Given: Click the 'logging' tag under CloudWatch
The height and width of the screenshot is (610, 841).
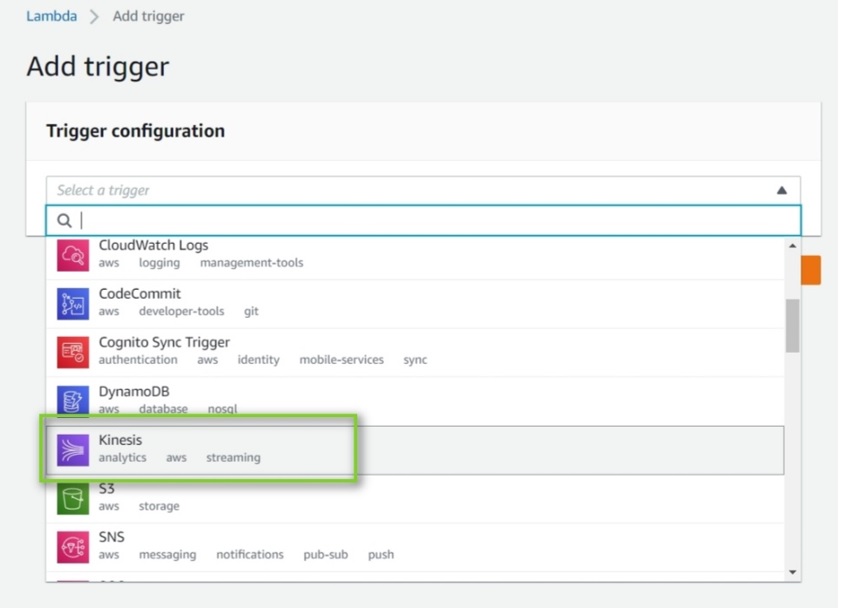Looking at the screenshot, I should (159, 263).
